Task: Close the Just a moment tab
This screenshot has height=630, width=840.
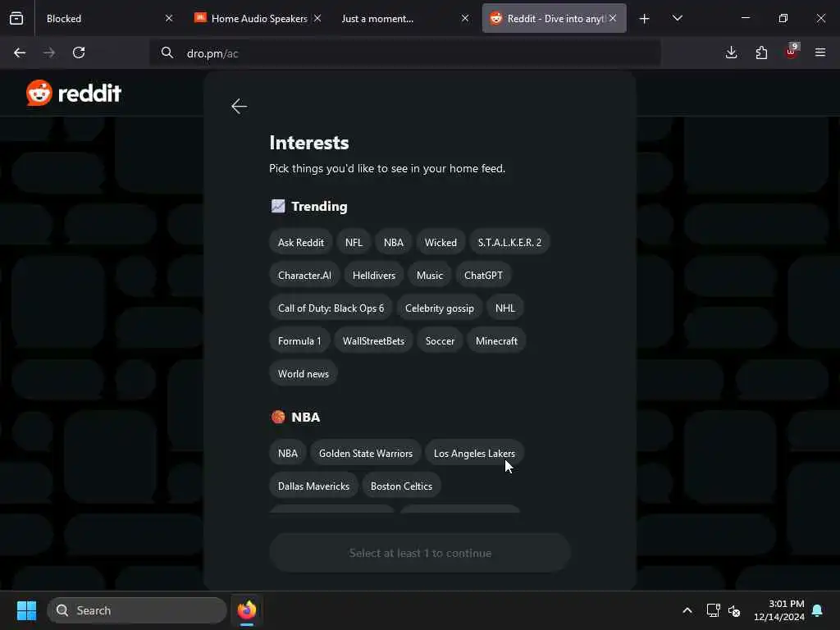Action: [x=465, y=18]
